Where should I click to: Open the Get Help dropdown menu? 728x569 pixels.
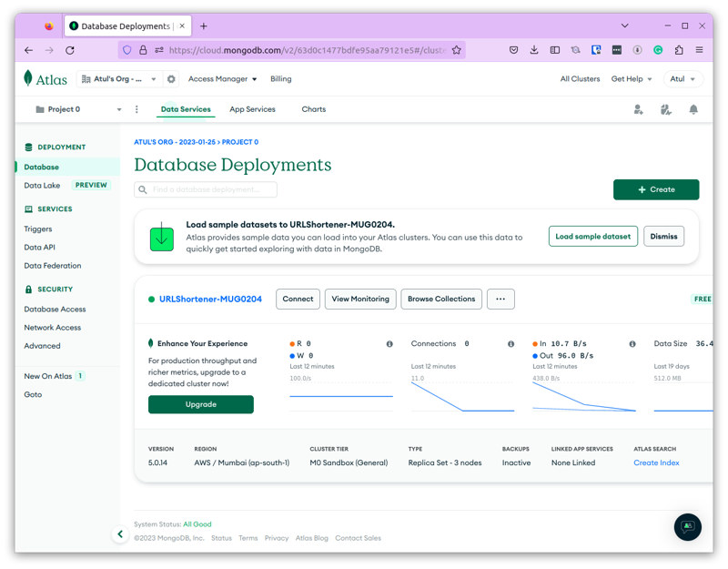coord(632,79)
